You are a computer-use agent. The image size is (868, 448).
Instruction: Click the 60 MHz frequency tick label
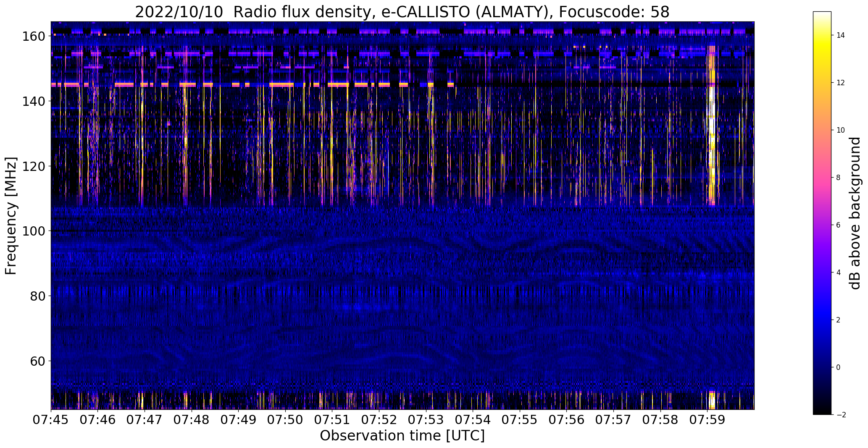(38, 361)
